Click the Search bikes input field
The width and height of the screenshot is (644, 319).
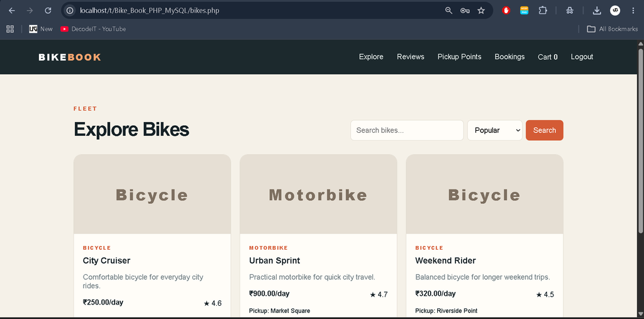(407, 130)
